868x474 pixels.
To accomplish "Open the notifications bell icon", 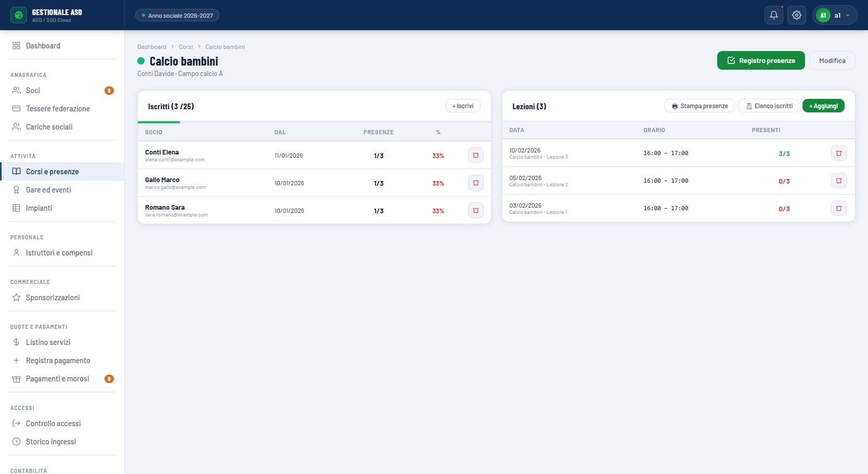I will [x=774, y=15].
